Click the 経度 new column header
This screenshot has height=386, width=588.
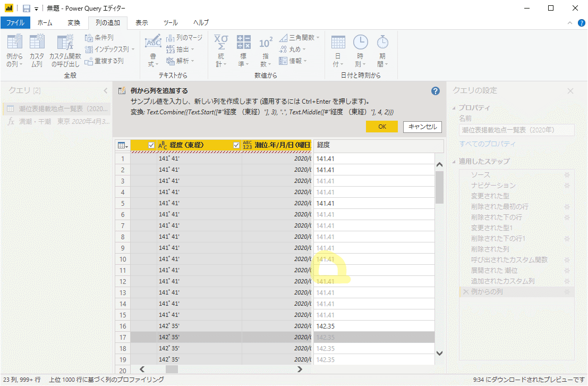click(x=378, y=145)
